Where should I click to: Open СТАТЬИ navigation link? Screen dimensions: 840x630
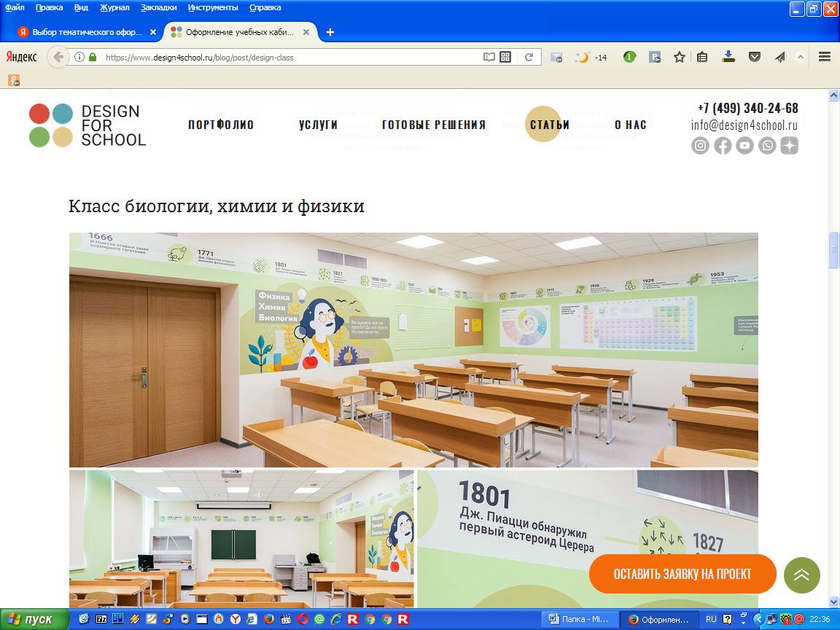(550, 125)
